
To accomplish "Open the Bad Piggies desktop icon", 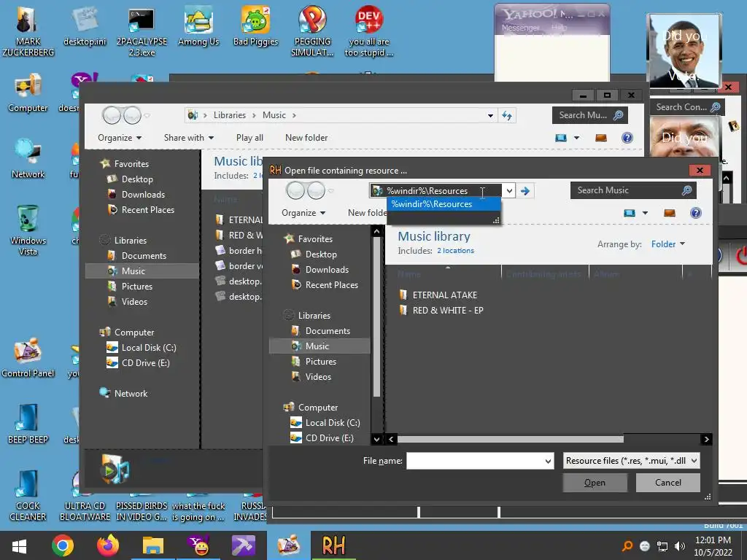I will [255, 28].
